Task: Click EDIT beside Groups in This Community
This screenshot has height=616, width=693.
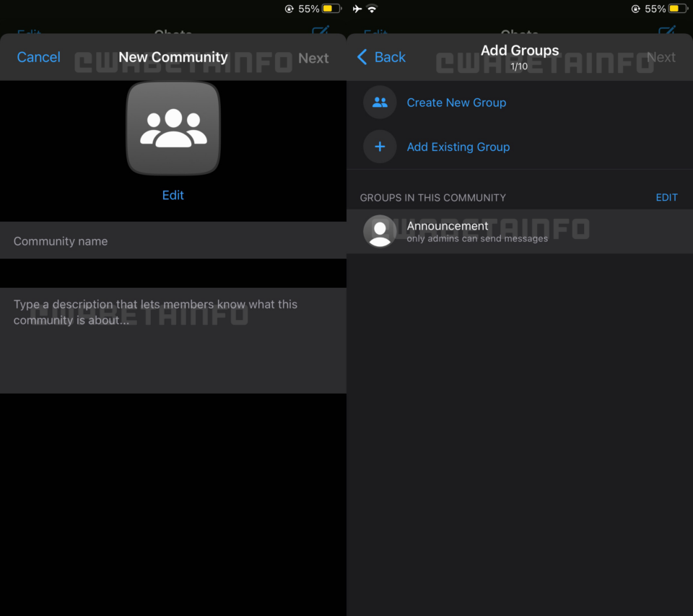Action: (666, 197)
